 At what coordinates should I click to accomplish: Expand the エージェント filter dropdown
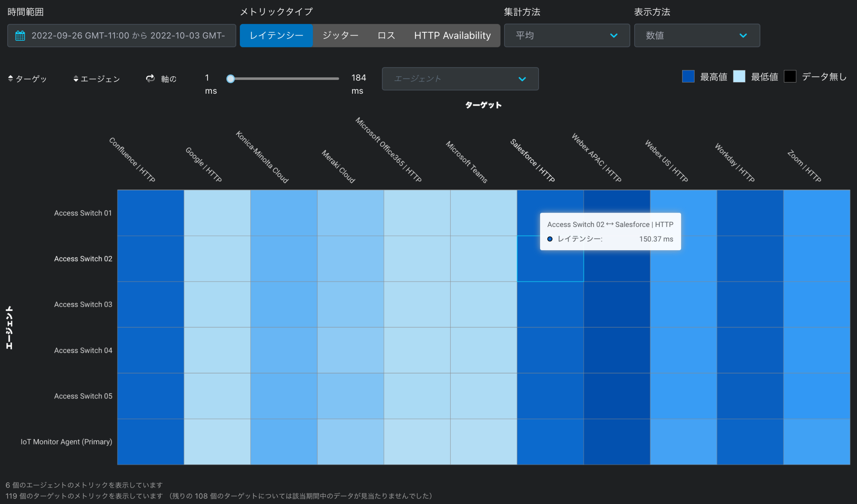point(460,79)
